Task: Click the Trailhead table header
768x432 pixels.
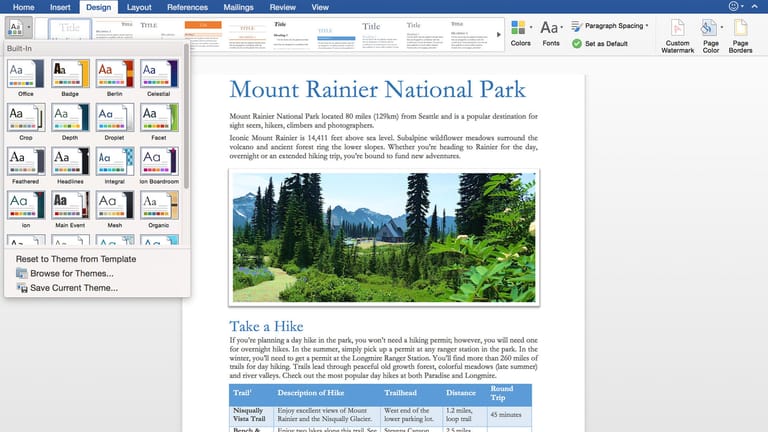Action: [x=400, y=393]
